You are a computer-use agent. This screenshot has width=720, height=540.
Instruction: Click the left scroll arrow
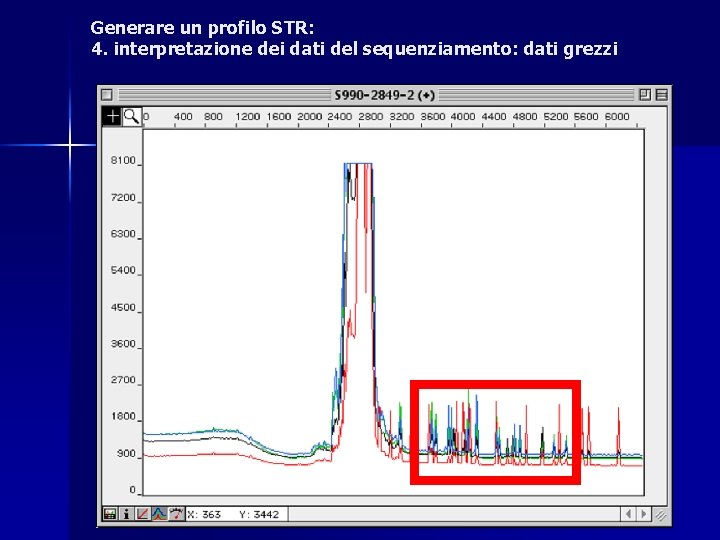(628, 514)
